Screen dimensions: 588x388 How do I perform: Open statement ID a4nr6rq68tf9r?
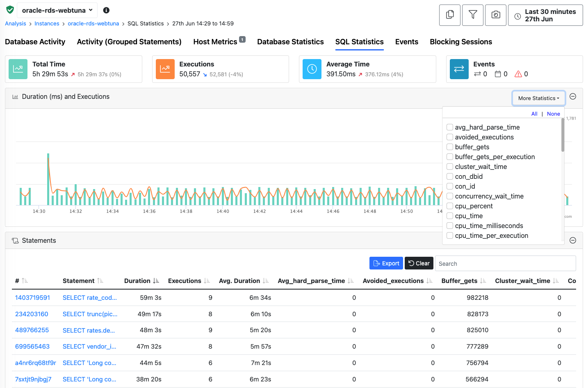[36, 363]
